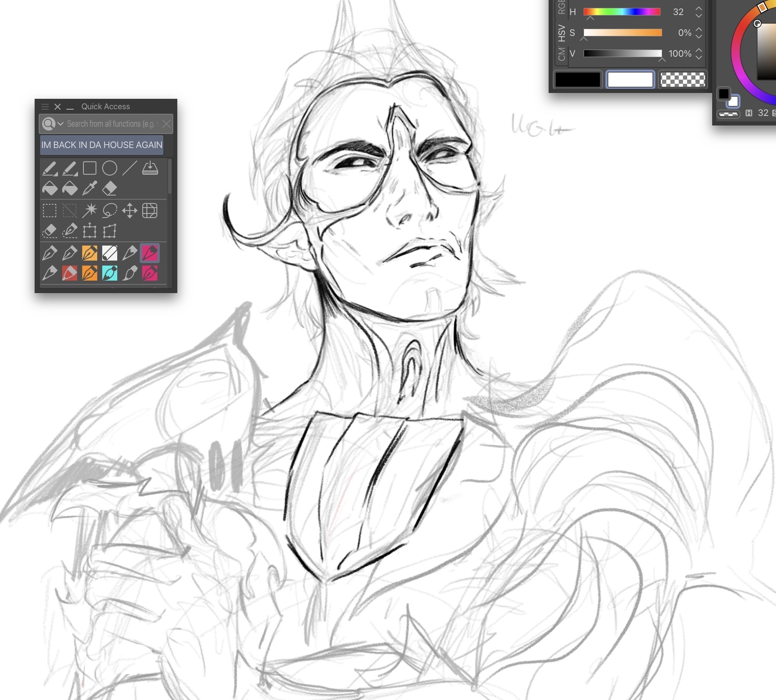Image resolution: width=776 pixels, height=700 pixels.
Task: Pick the cyan brush preset icon
Action: (110, 273)
